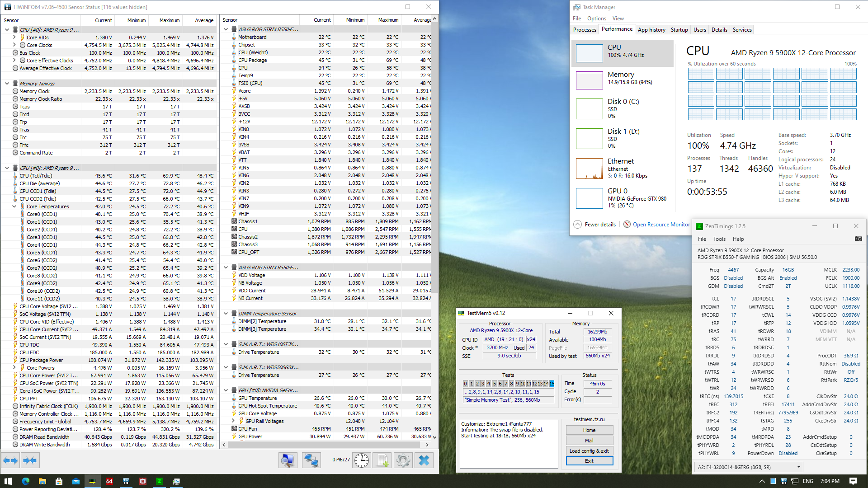Collapse Memory Timings group

click(x=7, y=84)
